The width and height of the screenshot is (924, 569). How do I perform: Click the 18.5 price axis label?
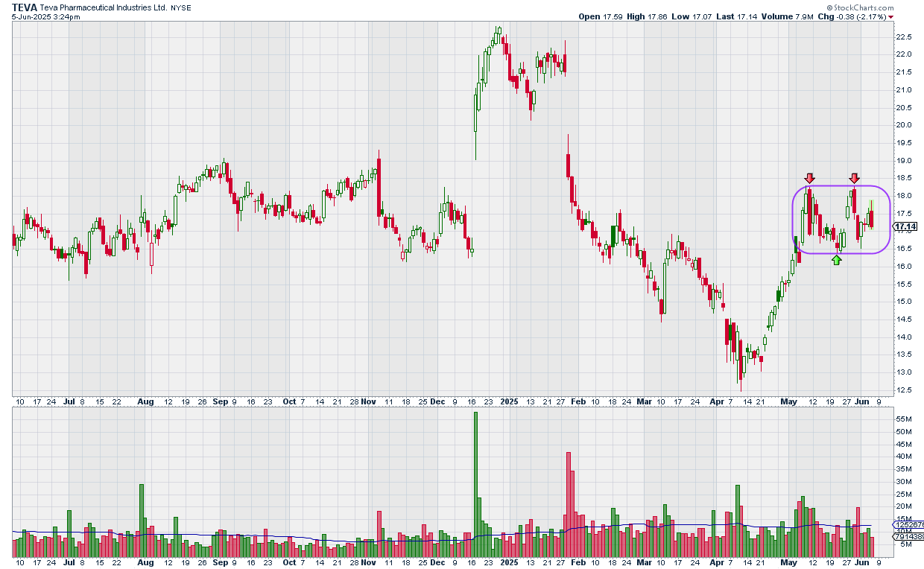tap(904, 178)
